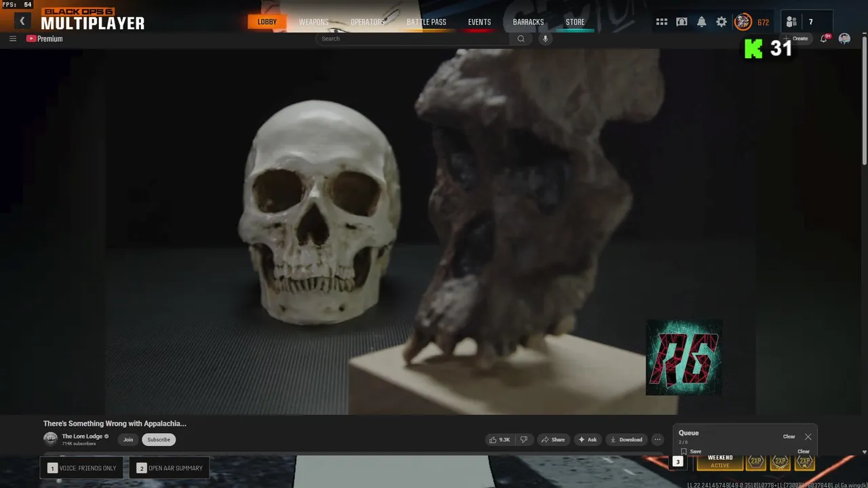Clear the queue from the Queue header
868x488 pixels.
click(x=789, y=436)
